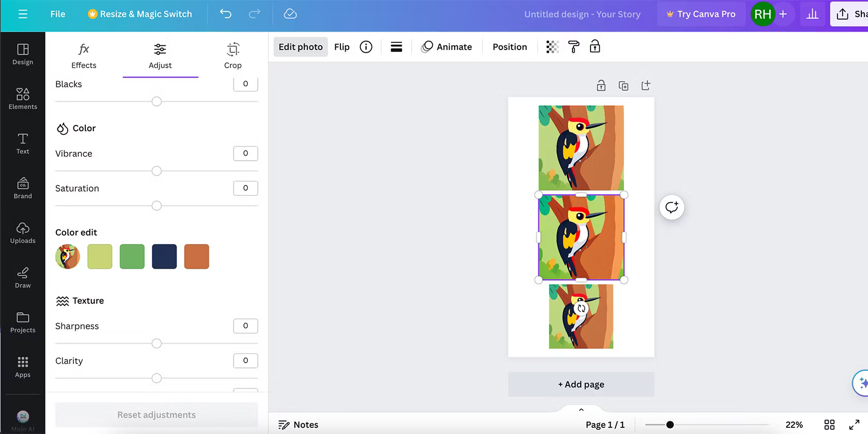Image resolution: width=868 pixels, height=434 pixels.
Task: Switch to the Effects tab
Action: [84, 56]
